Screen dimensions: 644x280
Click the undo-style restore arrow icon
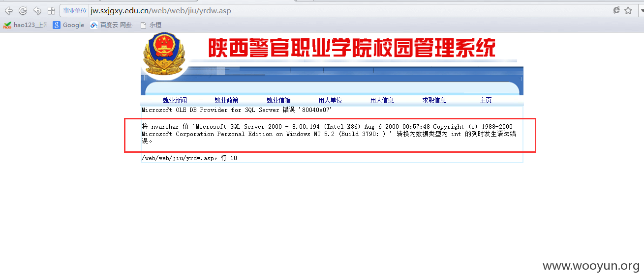point(37,10)
